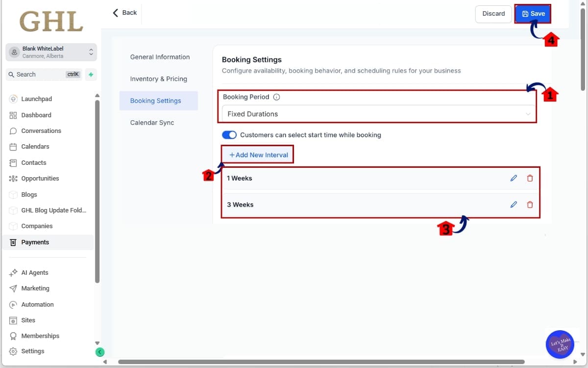The image size is (588, 368).
Task: Open the AI Agents section in the sidebar
Action: coord(13,272)
